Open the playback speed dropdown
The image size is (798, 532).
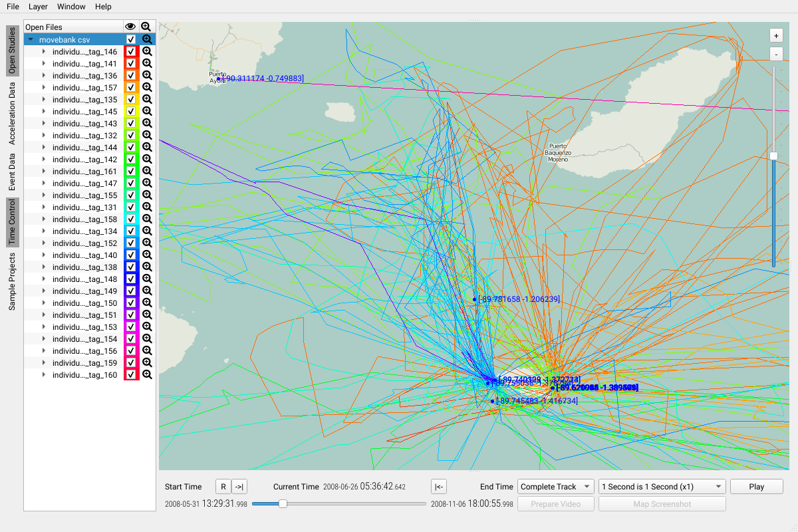tap(662, 487)
